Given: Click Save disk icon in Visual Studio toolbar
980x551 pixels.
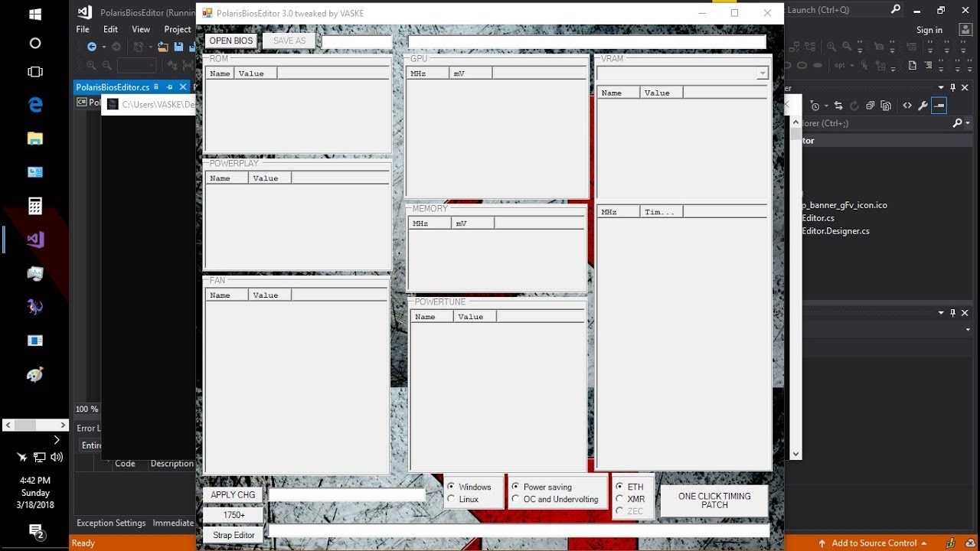Looking at the screenshot, I should [x=178, y=47].
